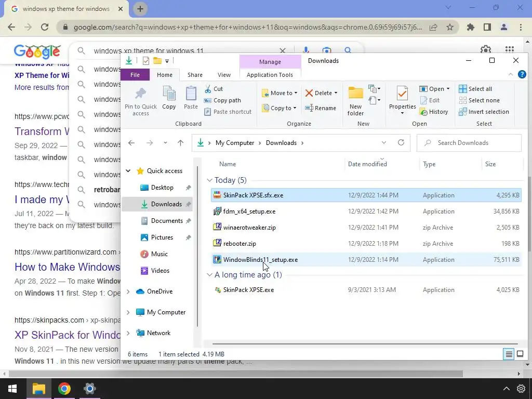Open Properties from ribbon

(x=403, y=100)
